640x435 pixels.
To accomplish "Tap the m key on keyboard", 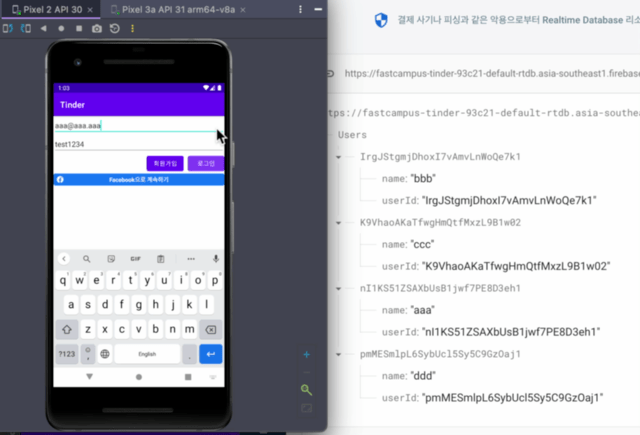I will [189, 329].
